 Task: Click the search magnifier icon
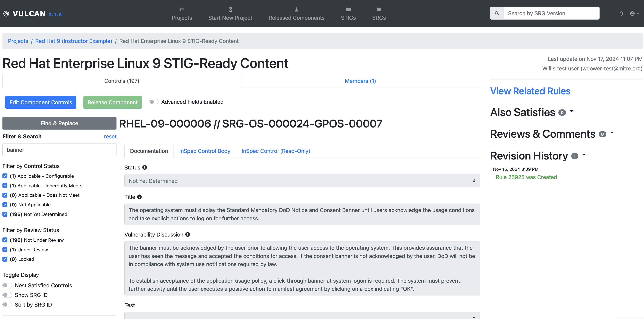tap(497, 13)
